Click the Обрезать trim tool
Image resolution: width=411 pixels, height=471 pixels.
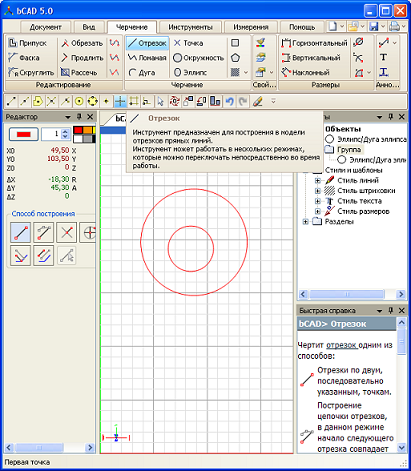coord(82,43)
